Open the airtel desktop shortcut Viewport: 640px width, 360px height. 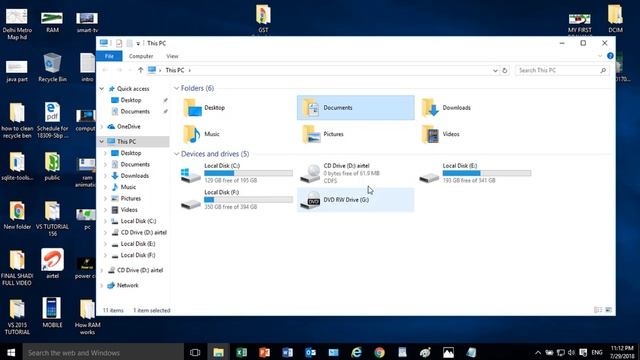52,263
